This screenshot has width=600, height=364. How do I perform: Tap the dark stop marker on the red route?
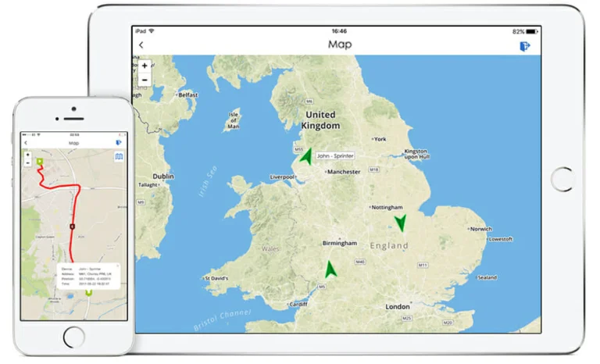72,226
